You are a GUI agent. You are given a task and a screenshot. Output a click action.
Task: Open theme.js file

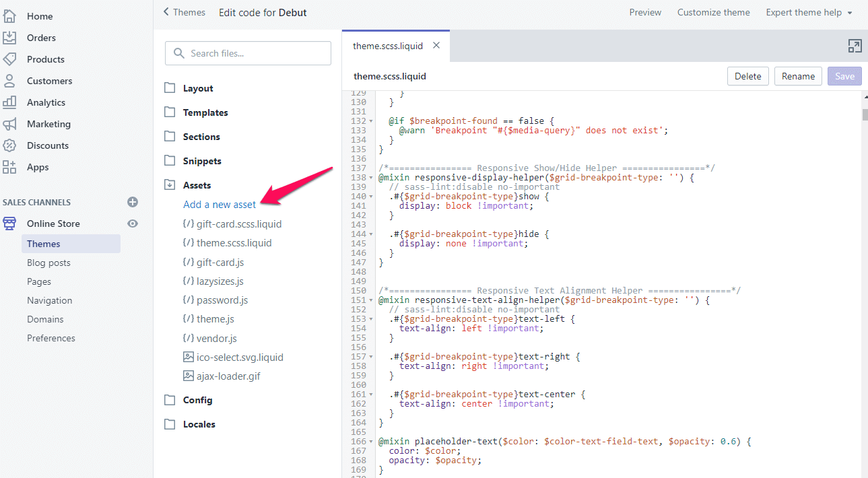[x=215, y=318]
